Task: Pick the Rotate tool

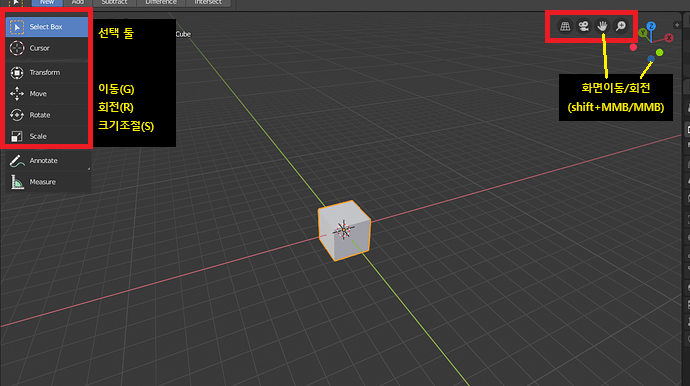Action: click(47, 115)
